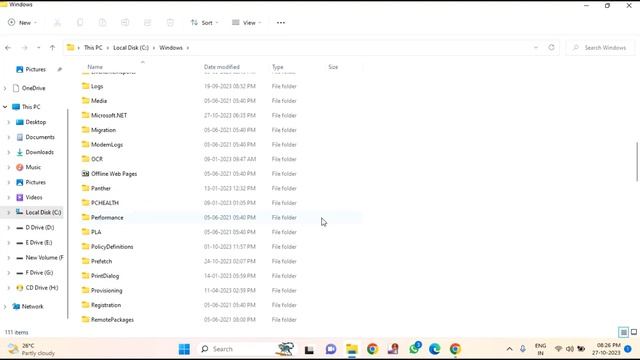
Task: Click the file list vertical scrollbar
Action: pos(637,161)
